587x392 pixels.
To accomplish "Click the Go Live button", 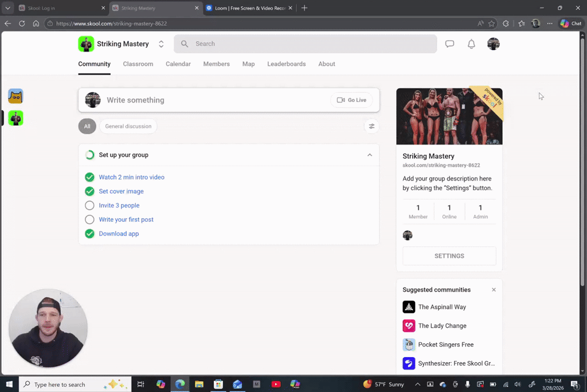I will 351,100.
